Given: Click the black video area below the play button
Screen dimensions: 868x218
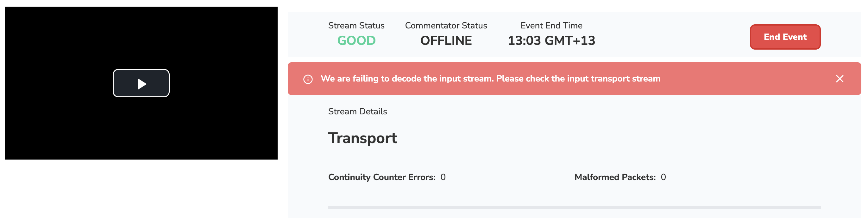Looking at the screenshot, I should coord(141,131).
